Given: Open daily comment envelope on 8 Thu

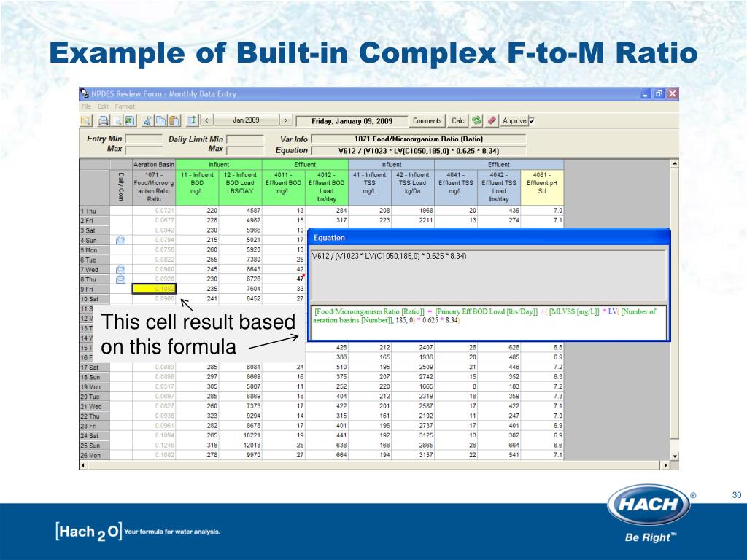Looking at the screenshot, I should [x=121, y=279].
